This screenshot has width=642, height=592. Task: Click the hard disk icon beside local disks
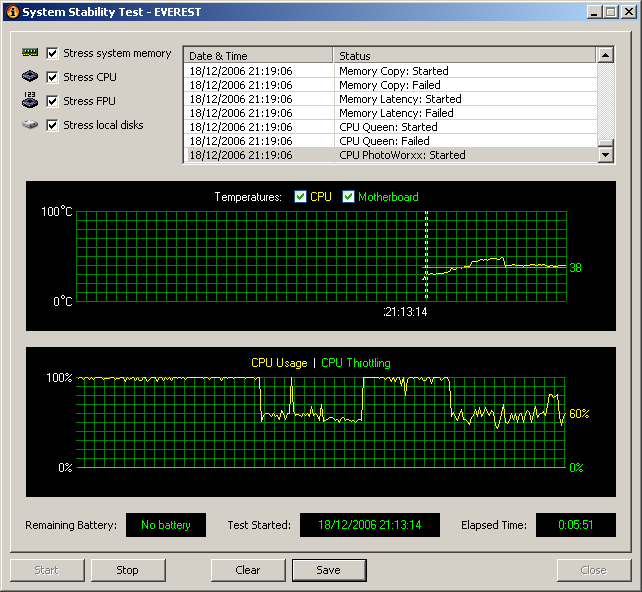(x=30, y=124)
